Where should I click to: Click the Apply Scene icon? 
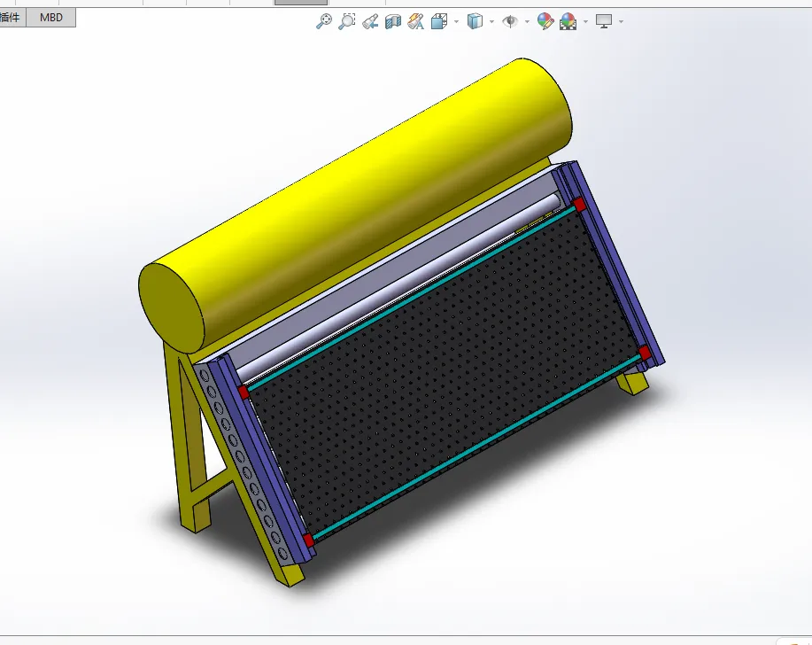pyautogui.click(x=568, y=21)
